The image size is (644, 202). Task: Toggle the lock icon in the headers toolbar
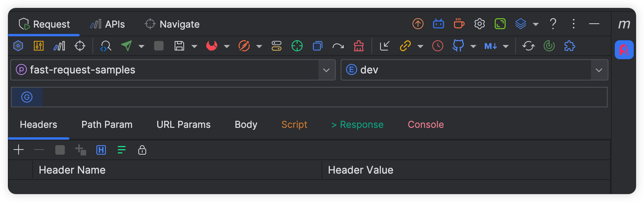(x=142, y=150)
